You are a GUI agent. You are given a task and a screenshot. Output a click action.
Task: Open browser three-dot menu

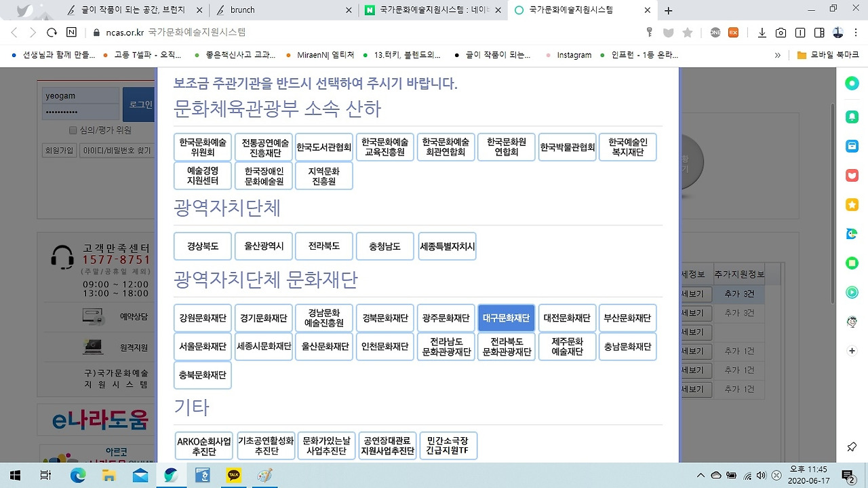[x=856, y=33]
